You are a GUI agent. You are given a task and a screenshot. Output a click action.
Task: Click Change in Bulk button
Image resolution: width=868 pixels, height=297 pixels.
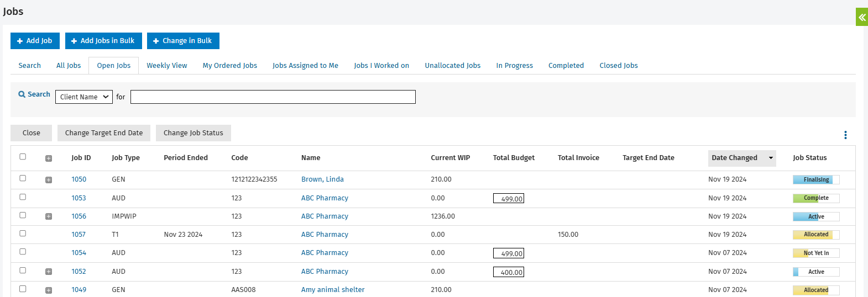[x=183, y=41]
